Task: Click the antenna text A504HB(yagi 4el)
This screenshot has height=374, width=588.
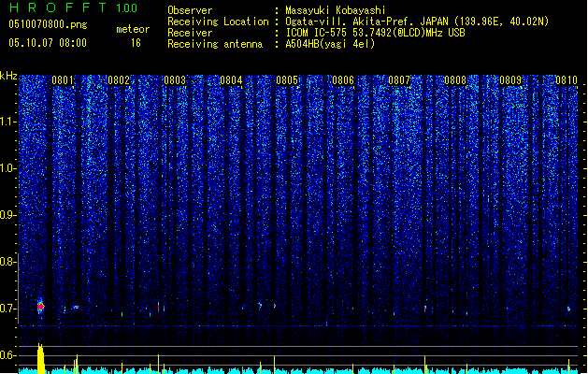Action: click(x=330, y=44)
